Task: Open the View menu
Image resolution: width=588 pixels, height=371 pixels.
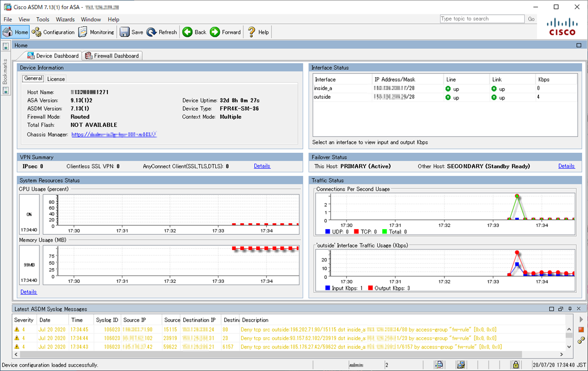Action: pos(24,20)
